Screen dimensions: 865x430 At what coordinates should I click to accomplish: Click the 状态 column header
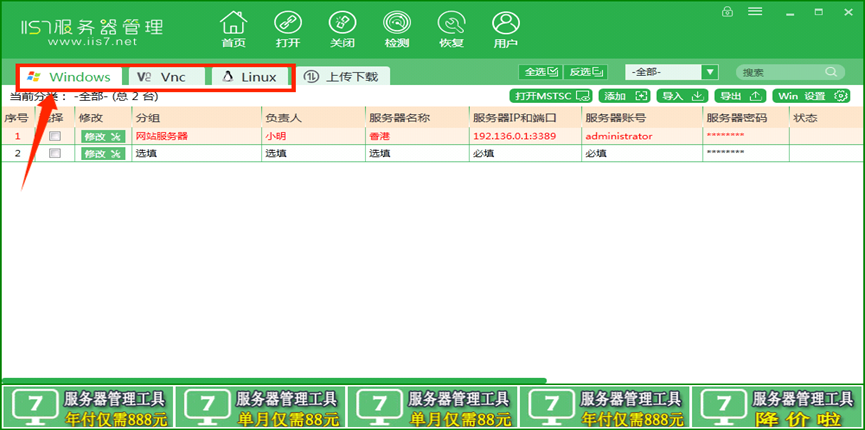[826, 118]
